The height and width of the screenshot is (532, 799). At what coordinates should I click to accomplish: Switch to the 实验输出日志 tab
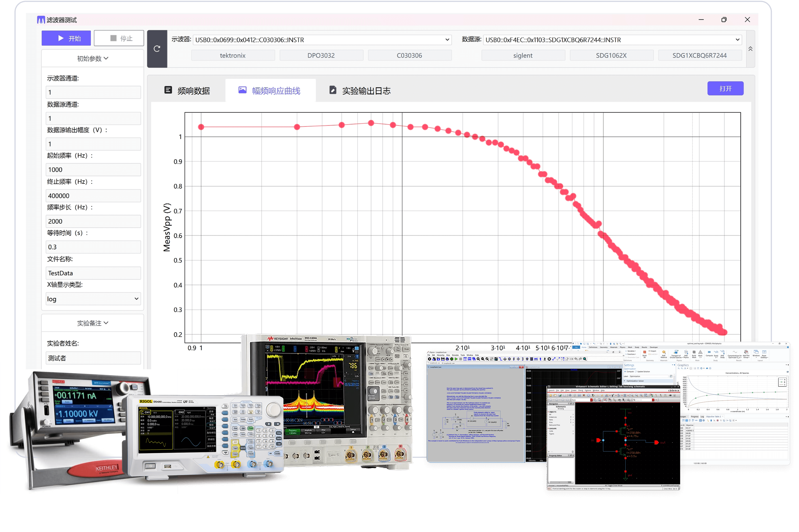[x=360, y=91]
